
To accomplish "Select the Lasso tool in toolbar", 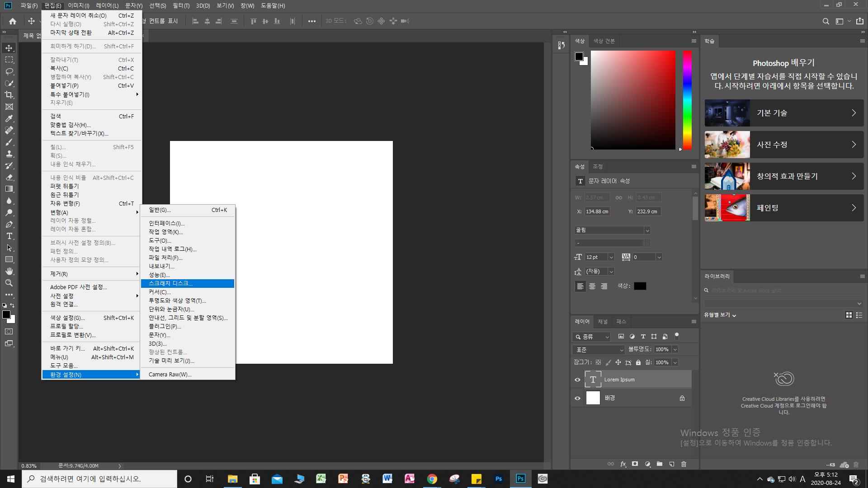I will pyautogui.click(x=9, y=71).
